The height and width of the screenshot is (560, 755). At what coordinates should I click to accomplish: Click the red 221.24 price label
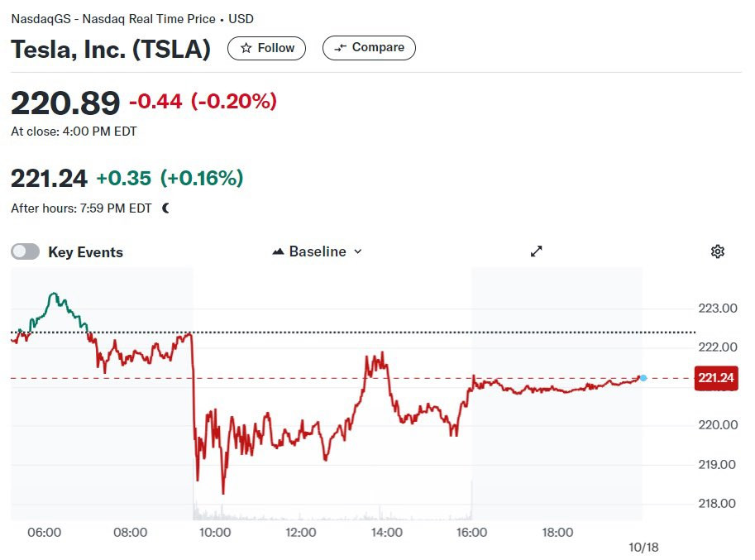[x=716, y=378]
